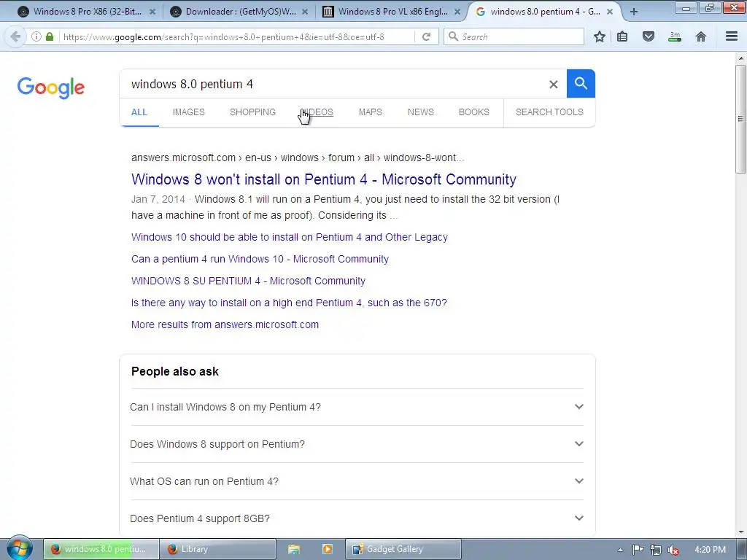The width and height of the screenshot is (747, 560).
Task: Expand 'What OS can run on Pentium 4?'
Action: pos(357,481)
